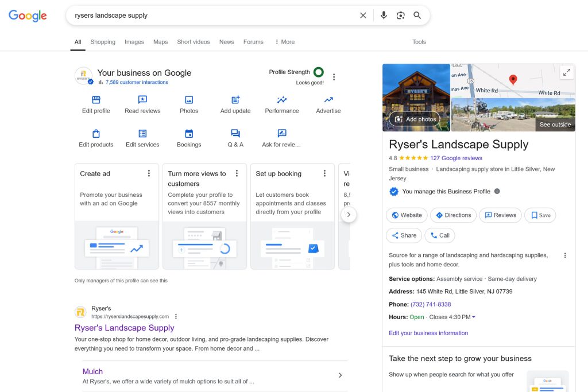
Task: Click the Google logo
Action: tap(28, 15)
